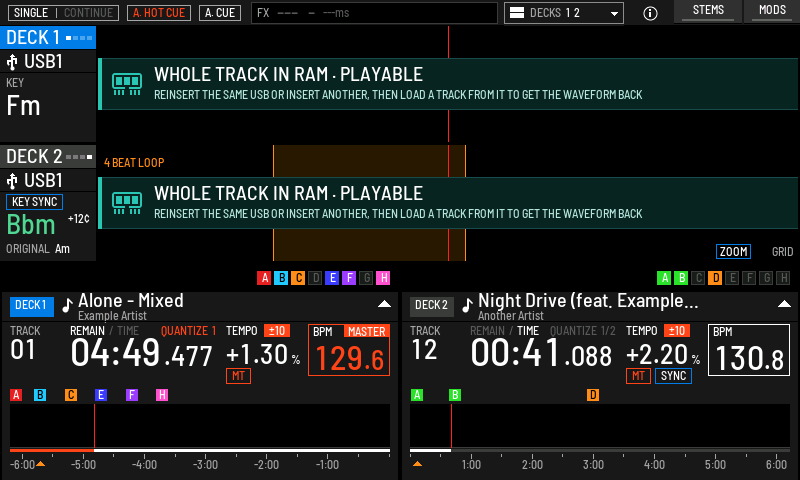The height and width of the screenshot is (480, 800).
Task: Jump to purple marker F above Deck 1 overview
Action: [x=132, y=395]
